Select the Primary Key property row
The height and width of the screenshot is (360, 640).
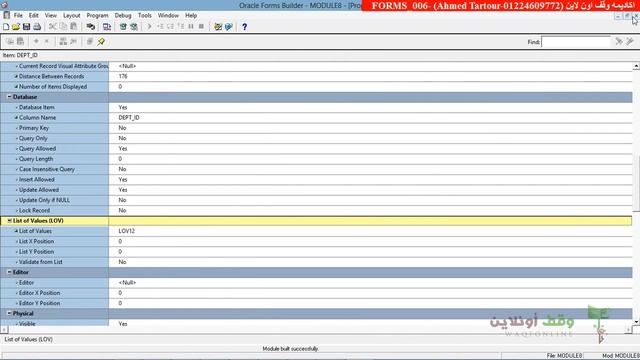tap(316, 128)
